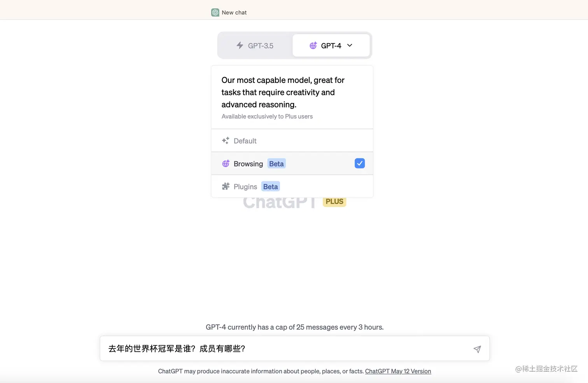
Task: Click the Beta badge next to Plugins
Action: tap(271, 186)
